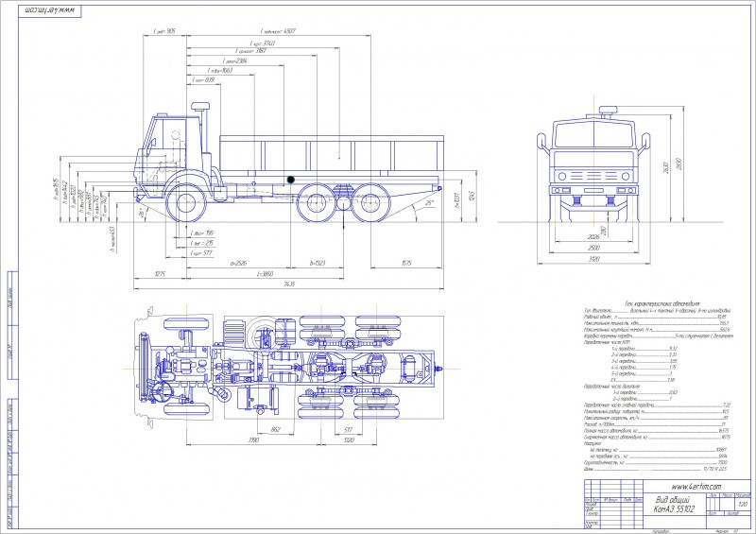
Task: Click the front wheel in the side view
Action: pyautogui.click(x=186, y=202)
